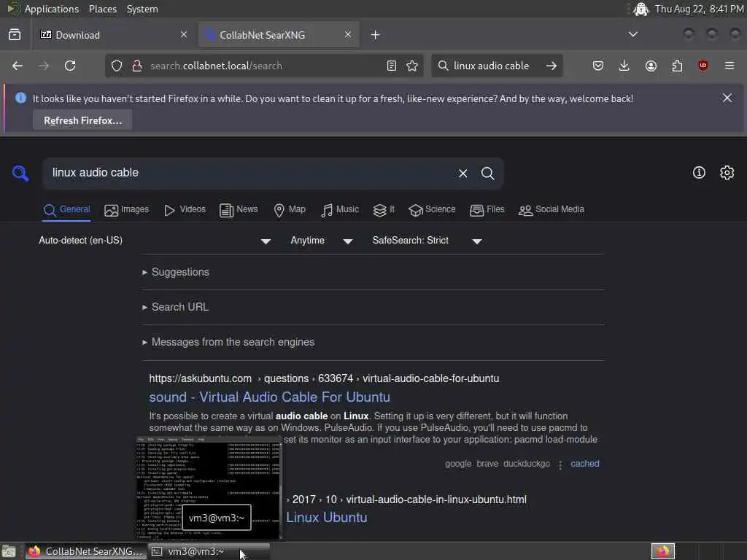This screenshot has width=747, height=560.
Task: Open the cached version link
Action: click(585, 463)
